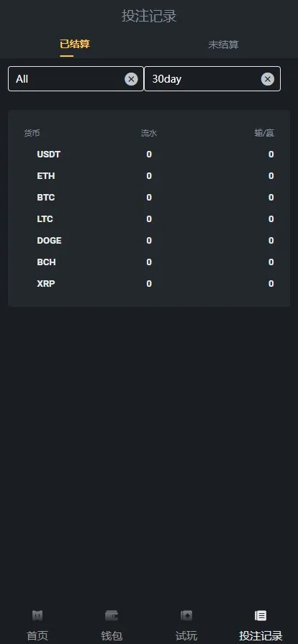Open the 钱包 wallet icon
The height and width of the screenshot is (644, 298).
point(112,615)
